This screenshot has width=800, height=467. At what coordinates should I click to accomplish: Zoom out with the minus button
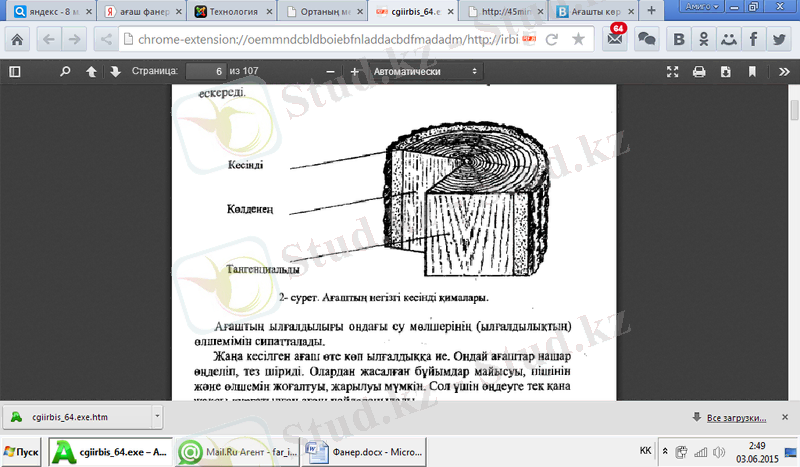point(331,72)
